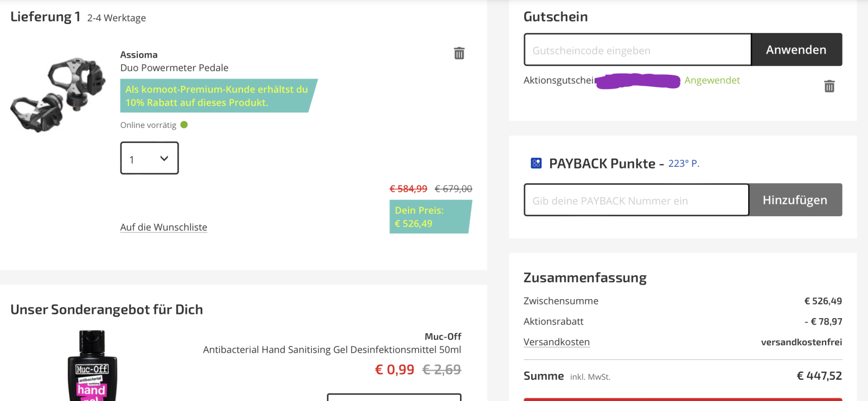This screenshot has width=868, height=401.
Task: Click the PAYBACK 223° P. points label
Action: coord(684,164)
